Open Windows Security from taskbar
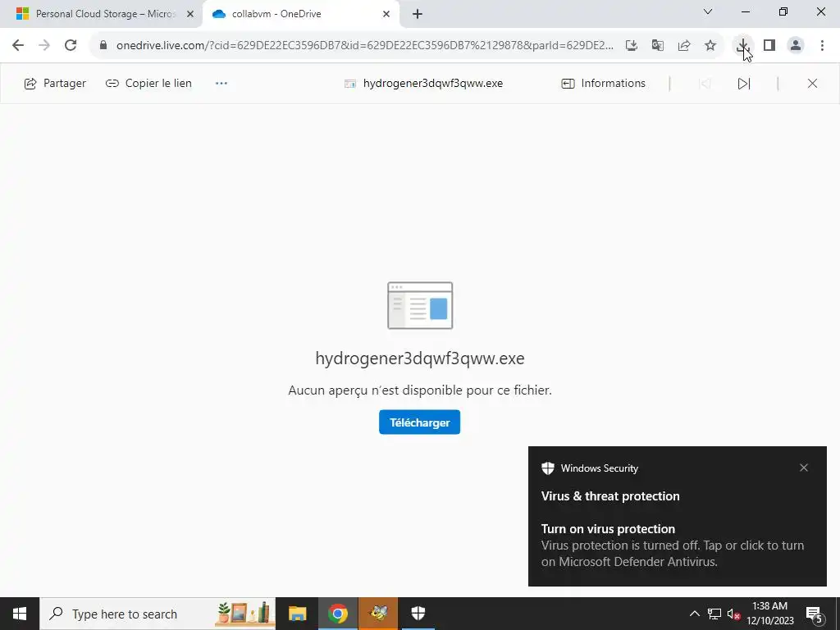840x630 pixels. pyautogui.click(x=418, y=614)
